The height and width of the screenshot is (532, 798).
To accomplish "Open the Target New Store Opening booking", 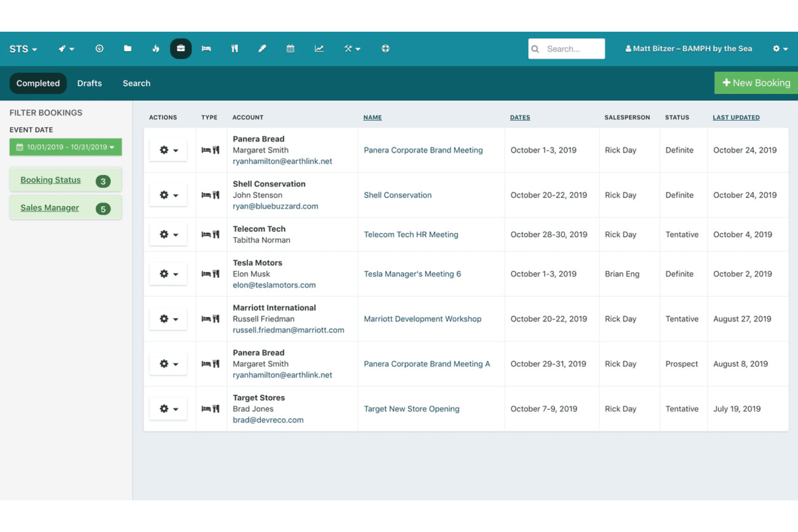I will (x=411, y=409).
